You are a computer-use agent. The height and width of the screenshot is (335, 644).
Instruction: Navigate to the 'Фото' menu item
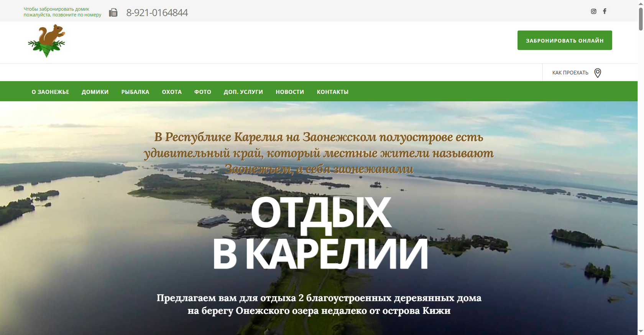203,92
